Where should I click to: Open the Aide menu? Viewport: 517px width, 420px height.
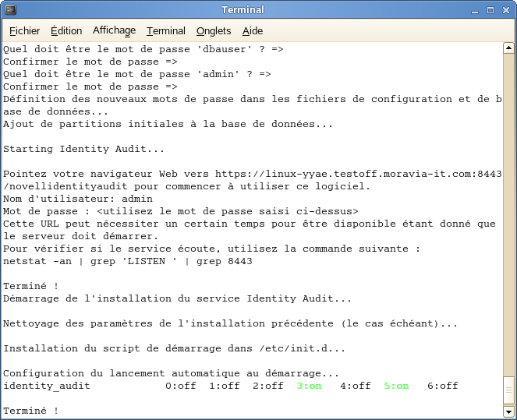tap(253, 31)
